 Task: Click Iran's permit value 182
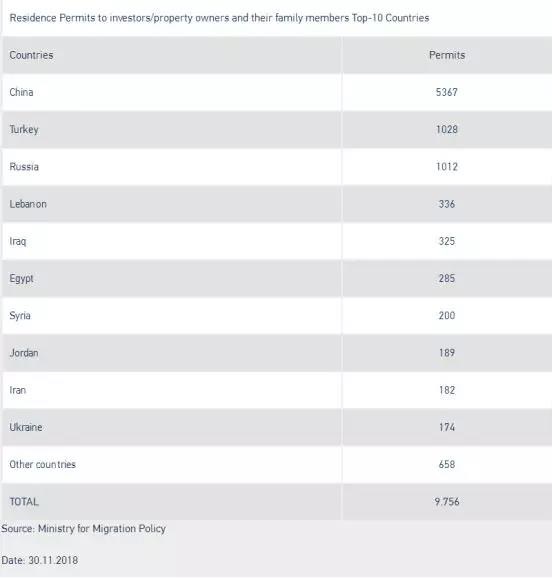point(447,390)
